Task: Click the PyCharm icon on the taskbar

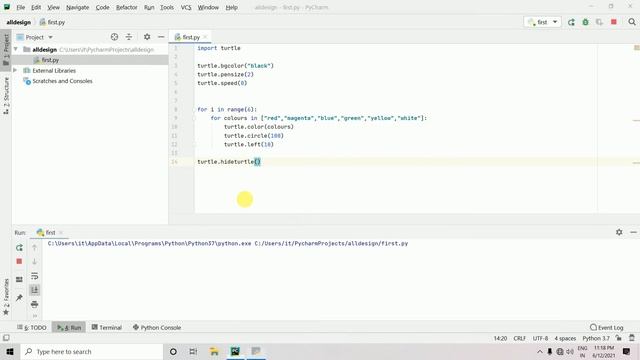Action: click(235, 351)
